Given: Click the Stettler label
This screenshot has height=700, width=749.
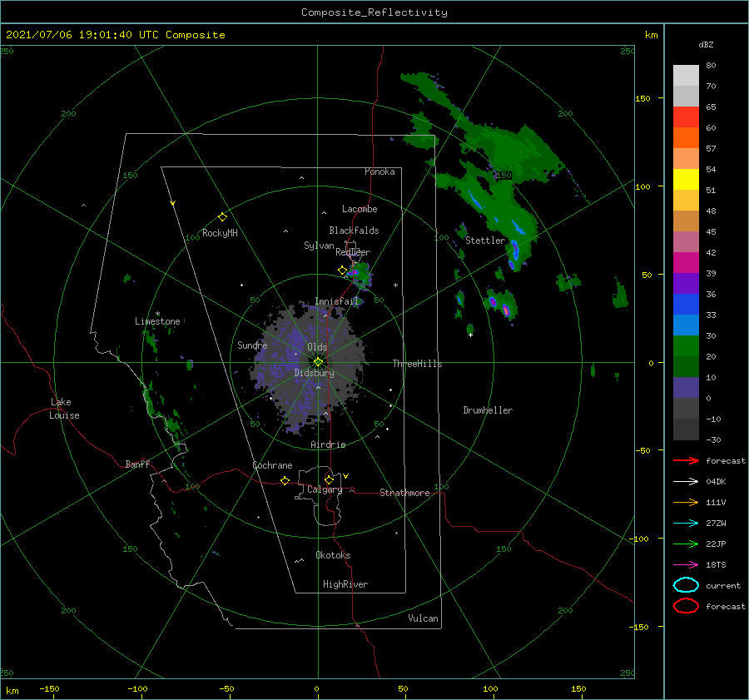Looking at the screenshot, I should (x=485, y=241).
